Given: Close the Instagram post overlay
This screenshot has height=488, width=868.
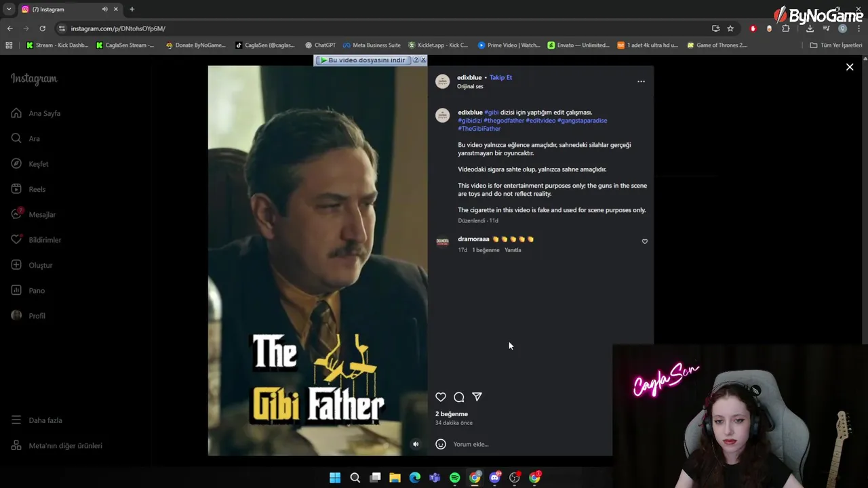Looking at the screenshot, I should point(850,67).
